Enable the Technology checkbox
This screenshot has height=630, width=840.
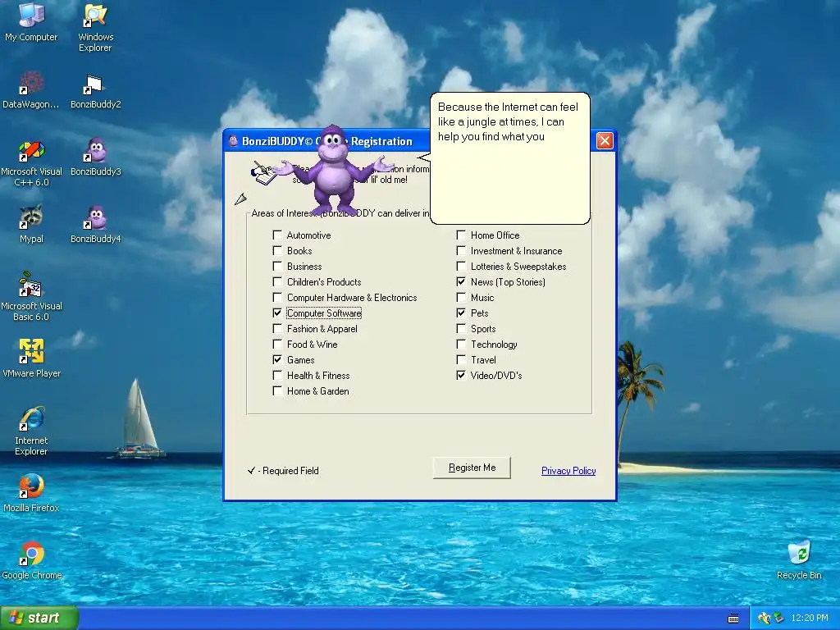point(461,344)
